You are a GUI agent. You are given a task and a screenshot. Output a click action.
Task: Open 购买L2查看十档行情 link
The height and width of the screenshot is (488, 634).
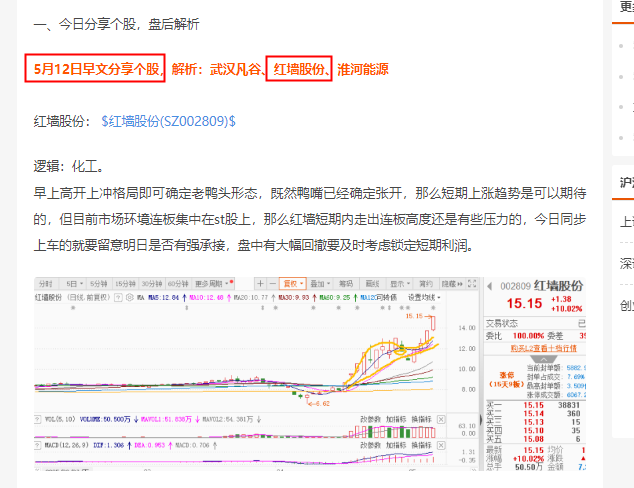543,348
